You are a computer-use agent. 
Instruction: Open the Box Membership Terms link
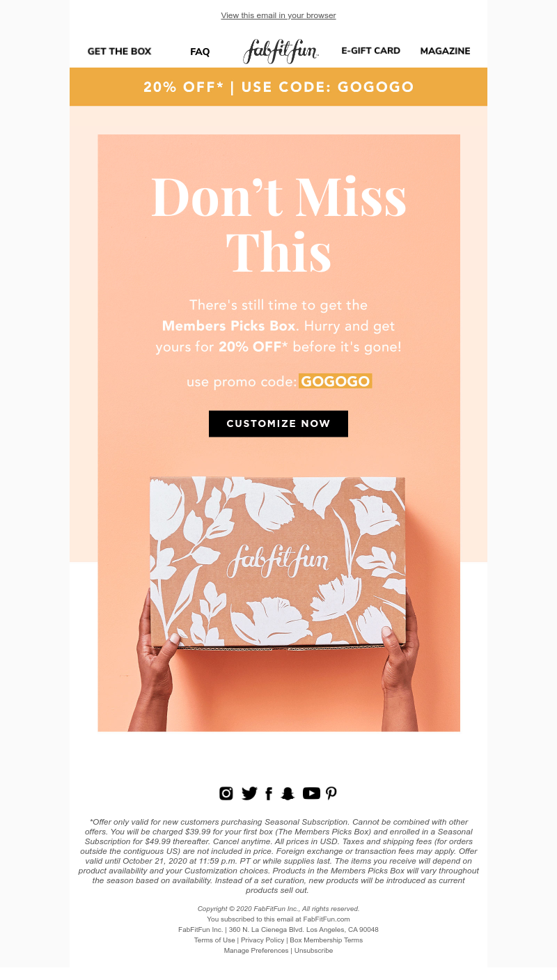click(x=326, y=940)
